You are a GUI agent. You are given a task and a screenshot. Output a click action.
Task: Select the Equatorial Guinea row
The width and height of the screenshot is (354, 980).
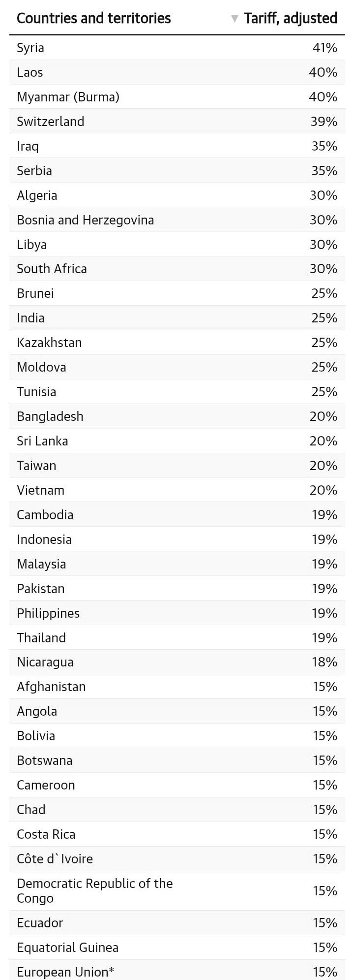coord(177,948)
